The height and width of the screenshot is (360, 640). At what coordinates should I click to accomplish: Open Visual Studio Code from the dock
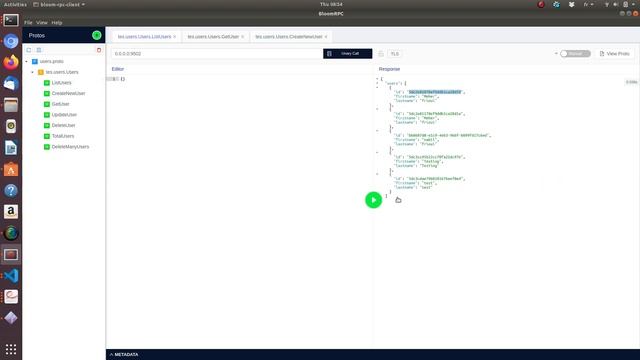pyautogui.click(x=11, y=276)
